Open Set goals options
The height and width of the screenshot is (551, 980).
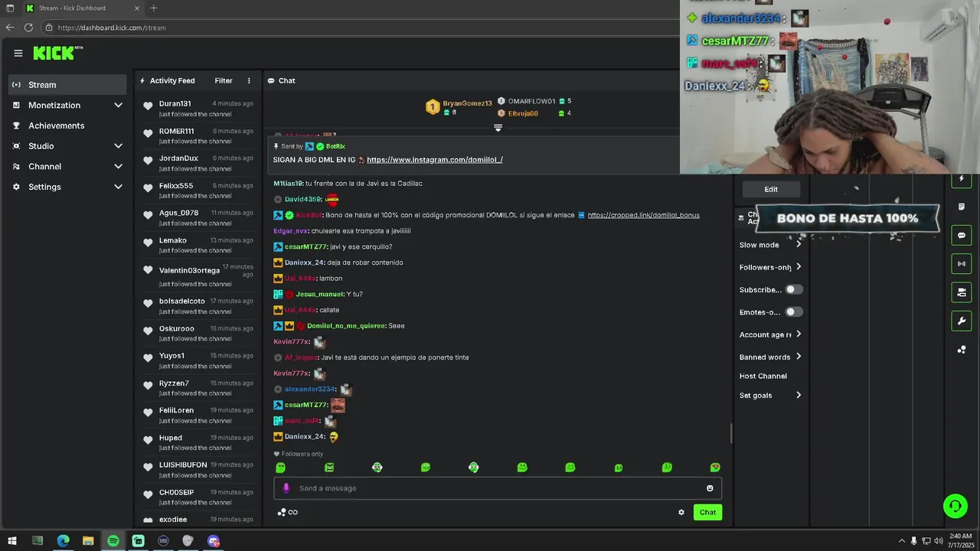(x=770, y=396)
